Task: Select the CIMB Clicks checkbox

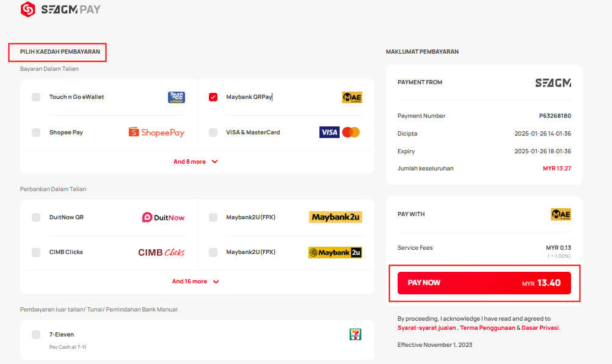Action: (36, 252)
